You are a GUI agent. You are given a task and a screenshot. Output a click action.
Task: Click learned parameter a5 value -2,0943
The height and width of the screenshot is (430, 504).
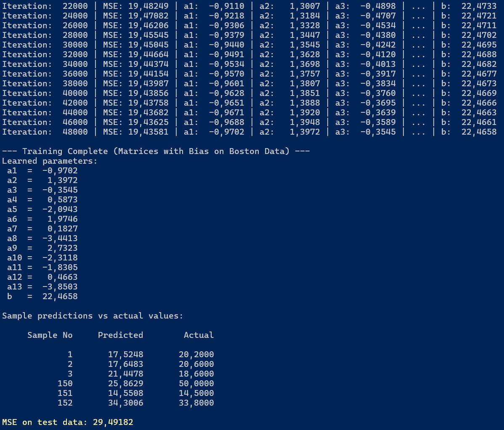(60, 209)
